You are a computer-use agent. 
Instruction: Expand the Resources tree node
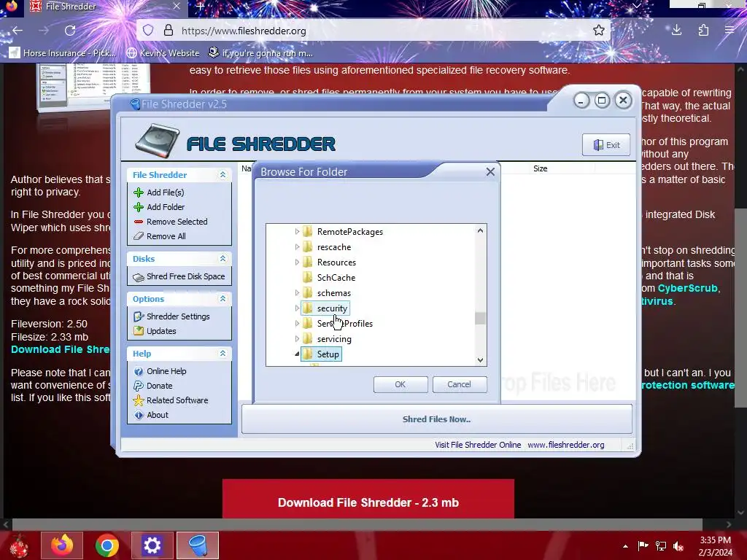[297, 262]
